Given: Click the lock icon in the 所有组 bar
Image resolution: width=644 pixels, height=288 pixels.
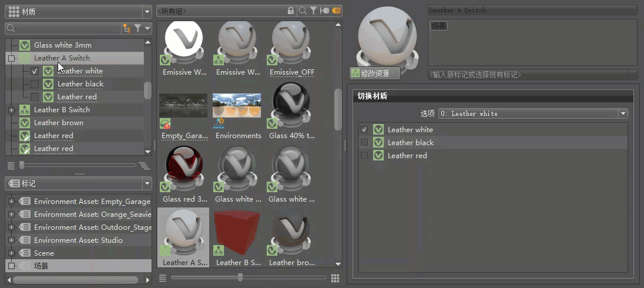Looking at the screenshot, I should (x=291, y=11).
